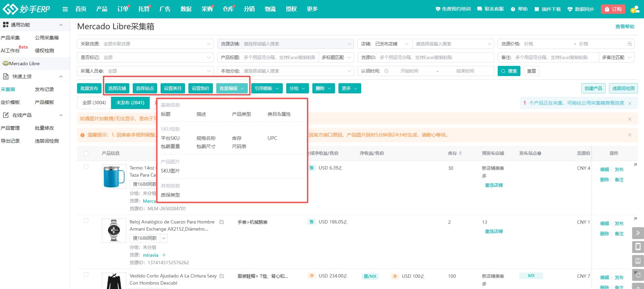Click the 产品标题 input field

coord(279,57)
